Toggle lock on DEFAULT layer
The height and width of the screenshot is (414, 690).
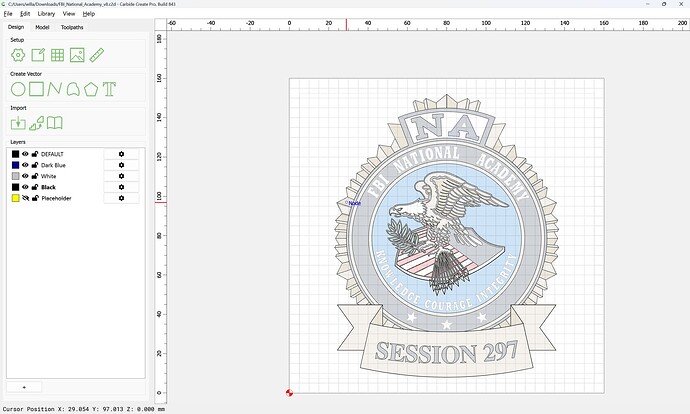coord(35,154)
